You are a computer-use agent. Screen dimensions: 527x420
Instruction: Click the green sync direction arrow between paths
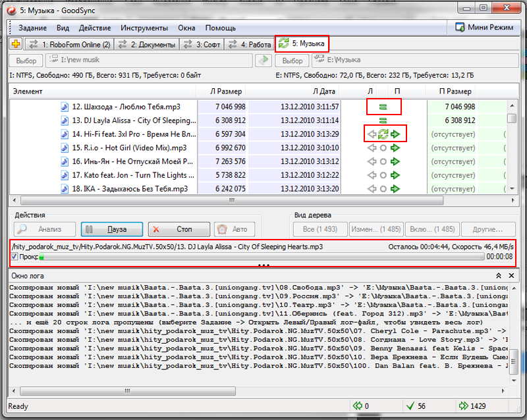click(263, 61)
